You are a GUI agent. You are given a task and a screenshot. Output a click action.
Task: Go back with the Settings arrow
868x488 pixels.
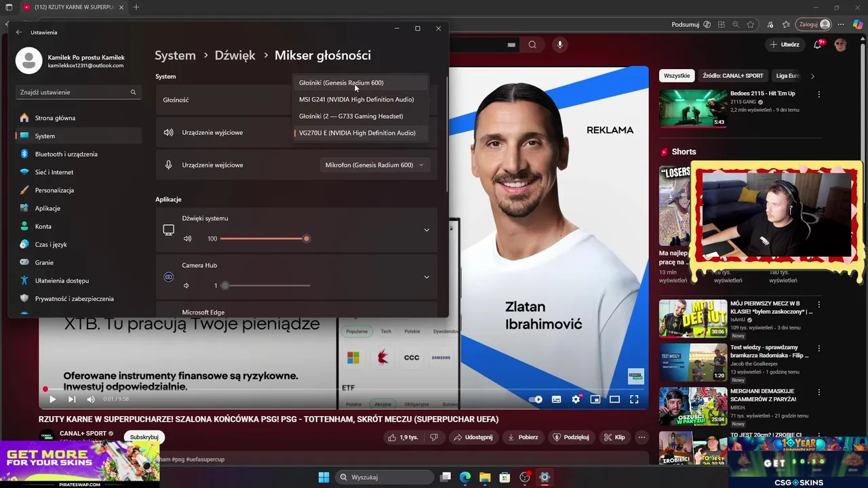click(19, 32)
